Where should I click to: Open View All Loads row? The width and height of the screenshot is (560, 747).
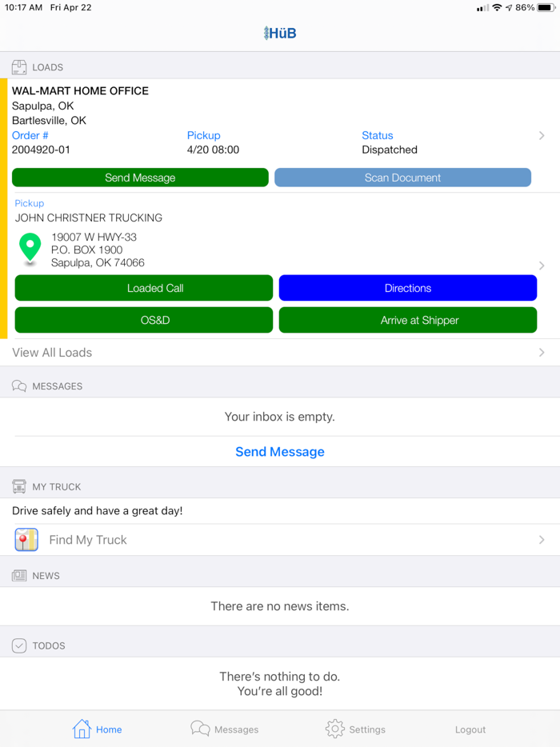280,353
